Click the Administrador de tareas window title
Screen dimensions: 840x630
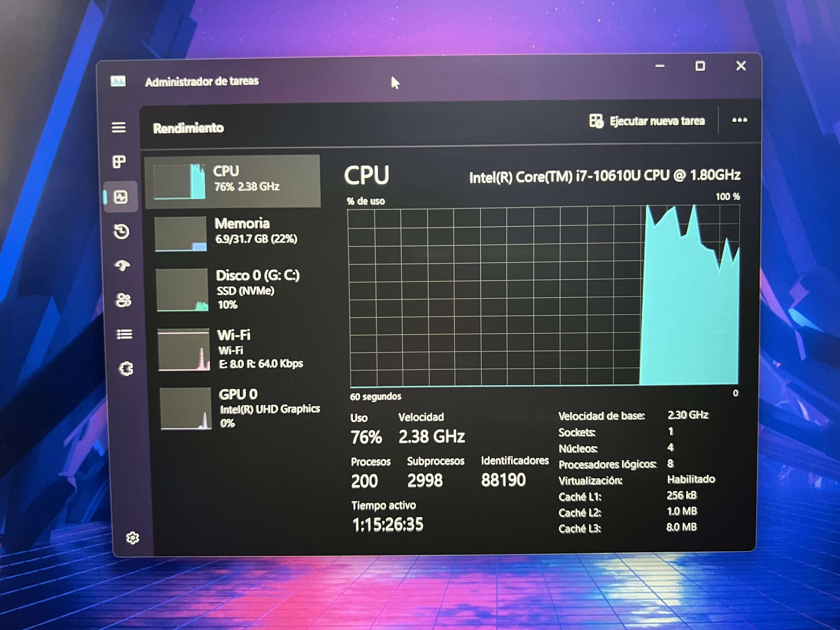click(202, 81)
